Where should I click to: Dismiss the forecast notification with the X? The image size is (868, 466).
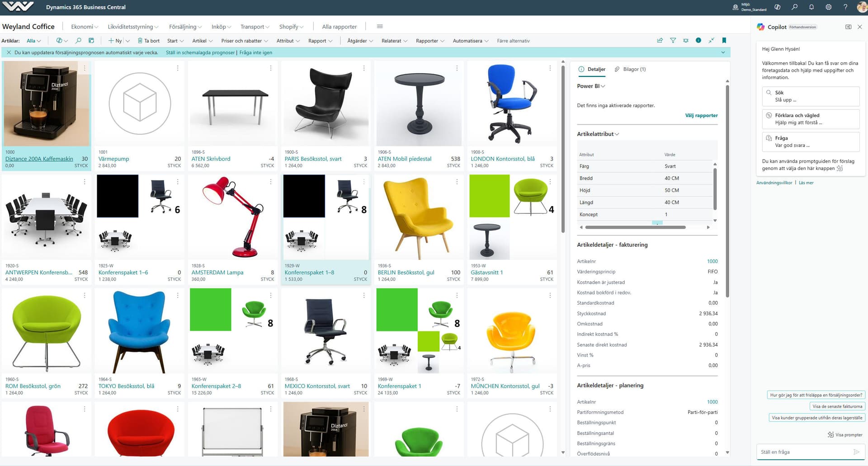[9, 52]
